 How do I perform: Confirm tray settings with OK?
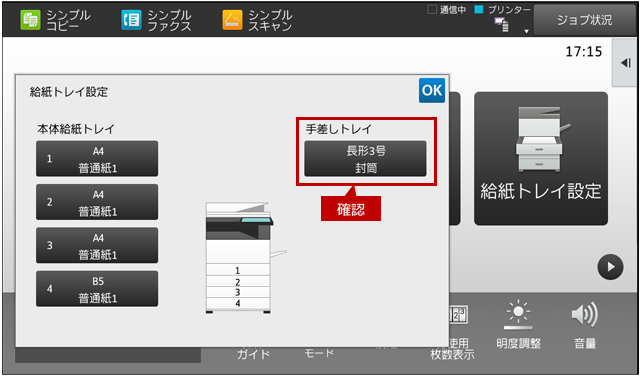point(431,90)
